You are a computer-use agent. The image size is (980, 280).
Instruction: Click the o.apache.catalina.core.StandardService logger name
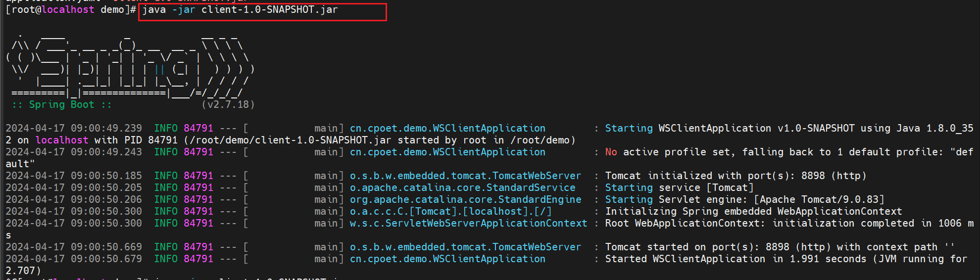pos(463,187)
